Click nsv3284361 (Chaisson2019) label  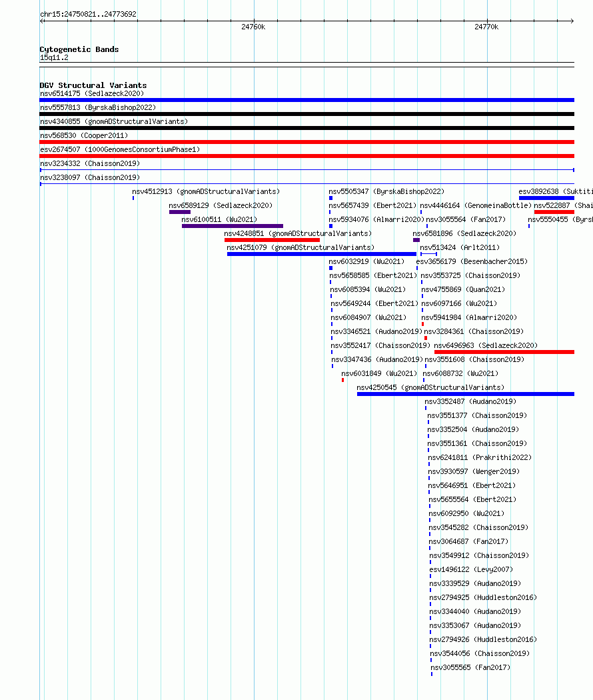point(474,331)
